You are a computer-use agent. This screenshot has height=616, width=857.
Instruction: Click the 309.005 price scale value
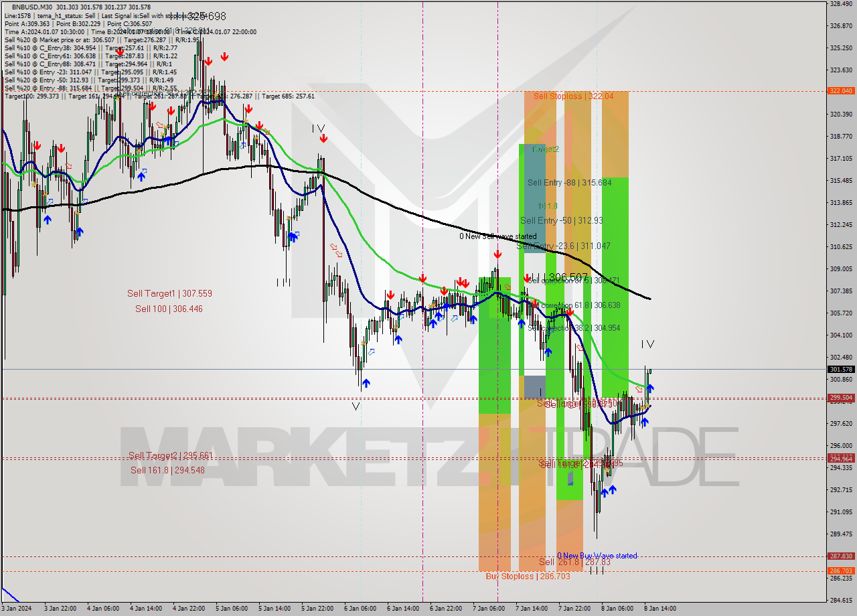[x=841, y=269]
